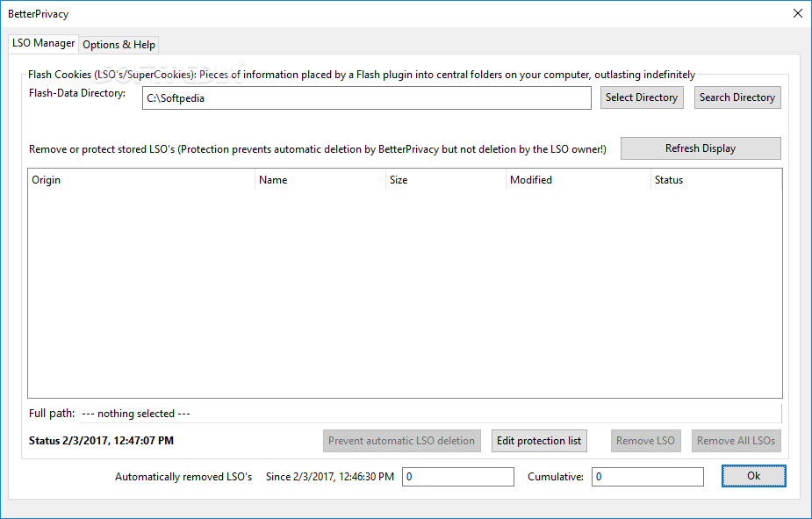Click Prevent automatic LSO deletion button
812x519 pixels.
401,441
